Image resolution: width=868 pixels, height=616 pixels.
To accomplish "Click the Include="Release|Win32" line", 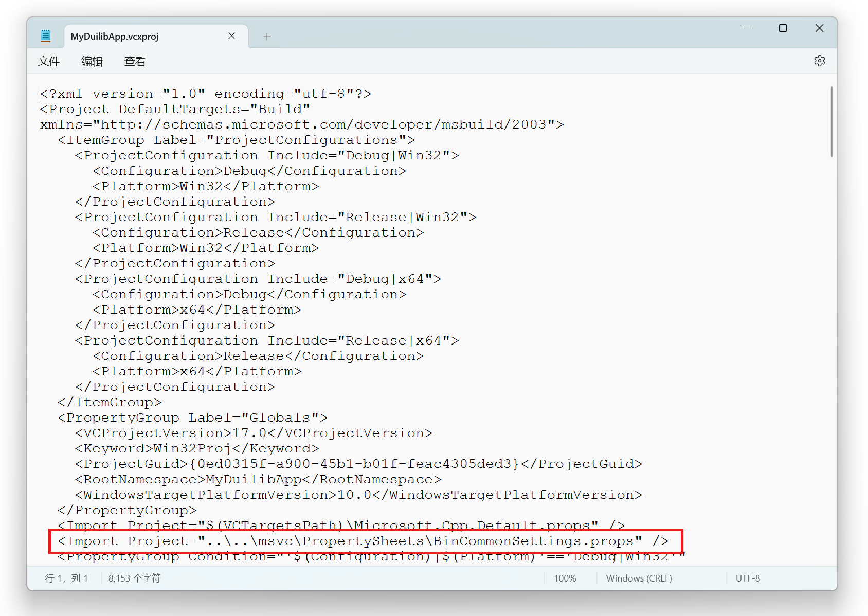I will (276, 217).
